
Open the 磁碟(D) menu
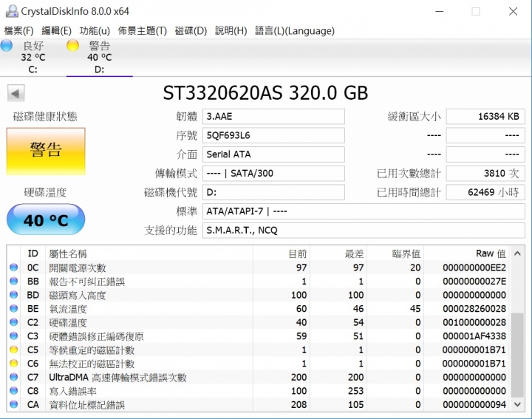tap(191, 31)
